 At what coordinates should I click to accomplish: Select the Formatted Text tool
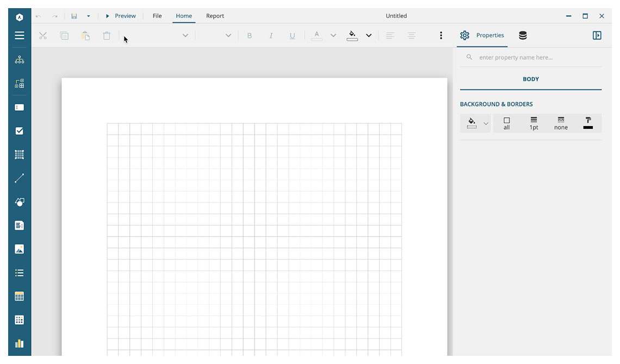pyautogui.click(x=20, y=225)
